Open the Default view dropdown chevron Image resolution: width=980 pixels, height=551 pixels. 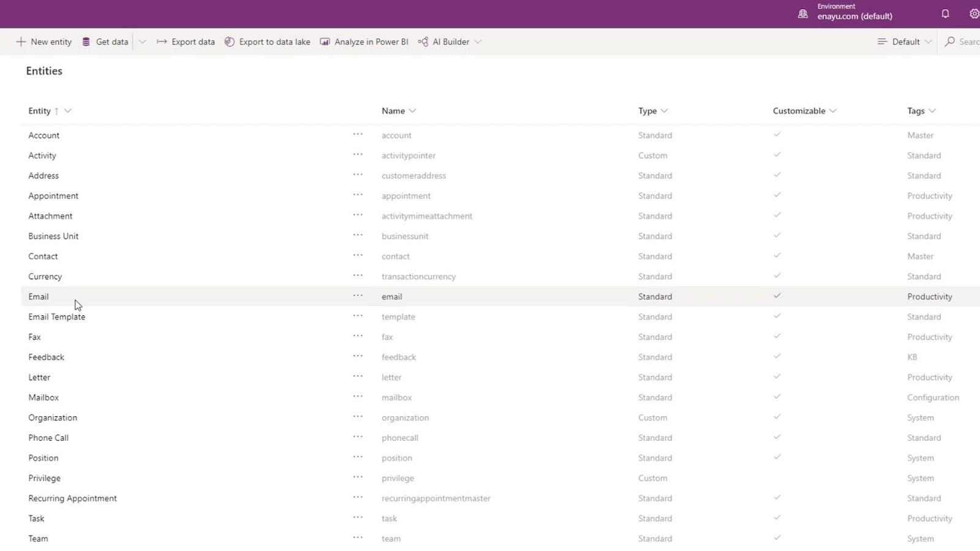[x=928, y=42]
